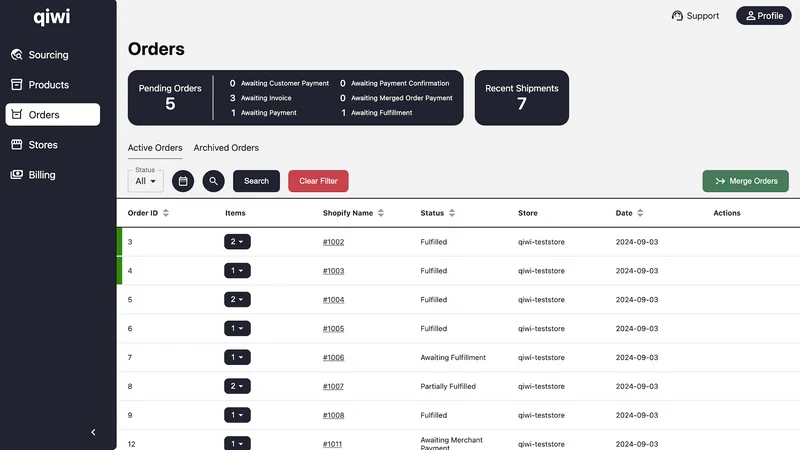Open Shopify order link #1005

(x=333, y=329)
